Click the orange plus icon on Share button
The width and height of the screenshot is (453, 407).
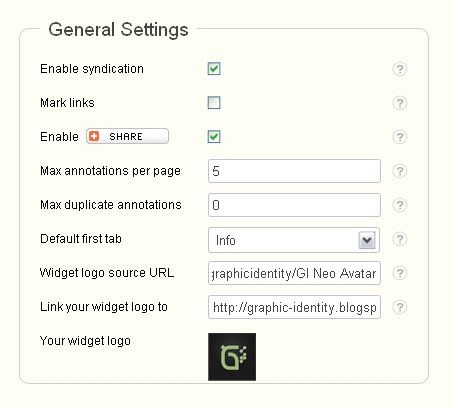[x=94, y=136]
